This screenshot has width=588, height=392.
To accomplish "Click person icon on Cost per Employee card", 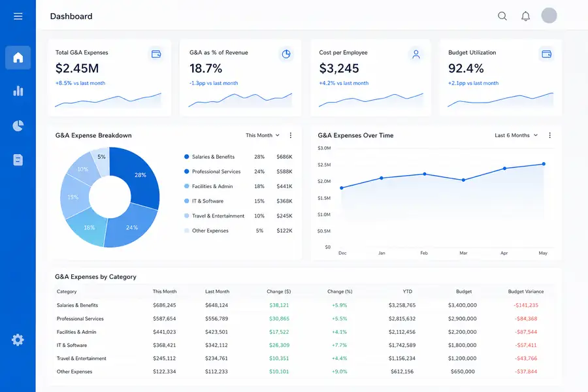I will click(416, 54).
